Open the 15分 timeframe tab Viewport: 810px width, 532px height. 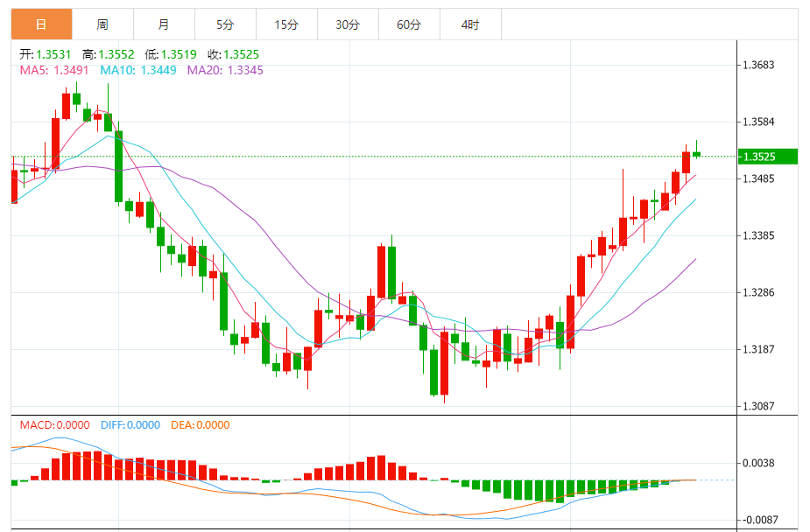click(x=286, y=24)
